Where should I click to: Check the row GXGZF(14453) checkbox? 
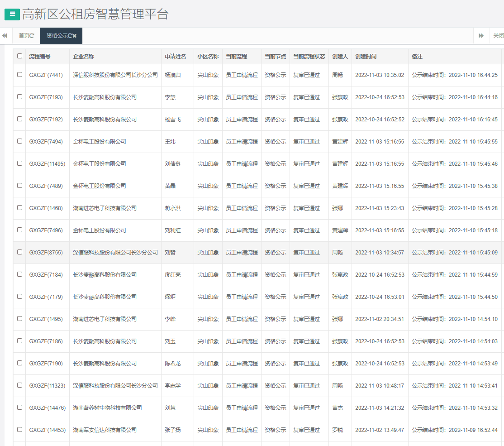[19, 430]
